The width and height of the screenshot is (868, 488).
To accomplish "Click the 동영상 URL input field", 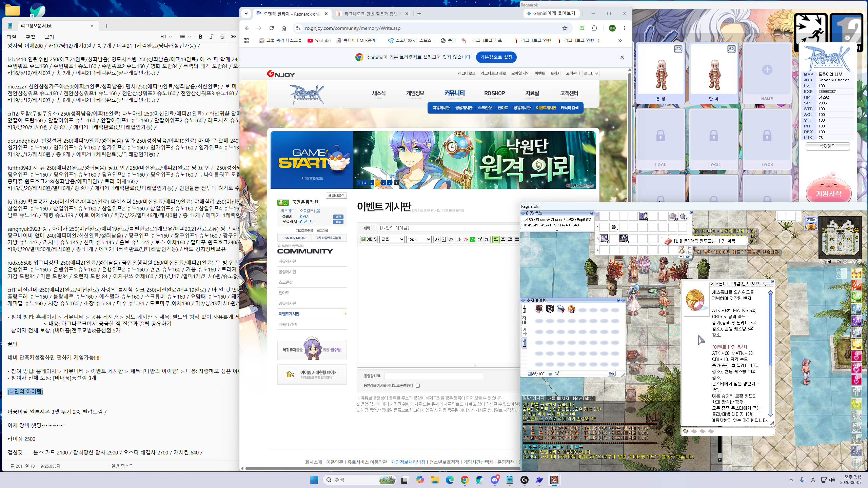I will [x=434, y=376].
